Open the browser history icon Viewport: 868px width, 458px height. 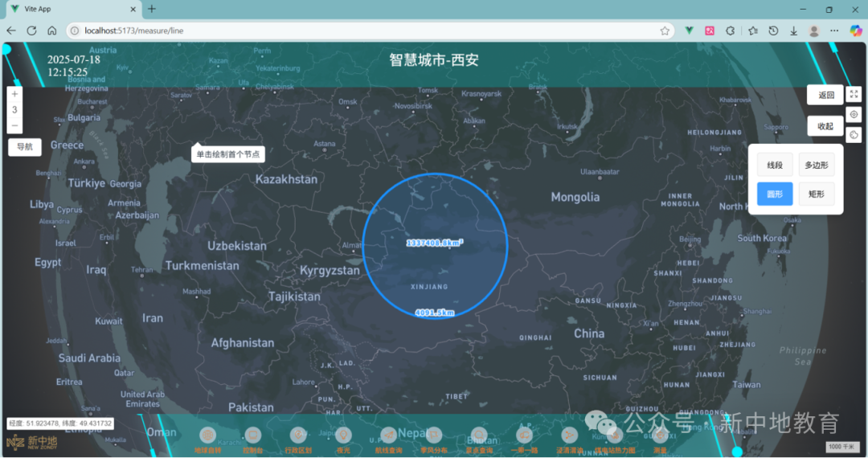pos(773,31)
